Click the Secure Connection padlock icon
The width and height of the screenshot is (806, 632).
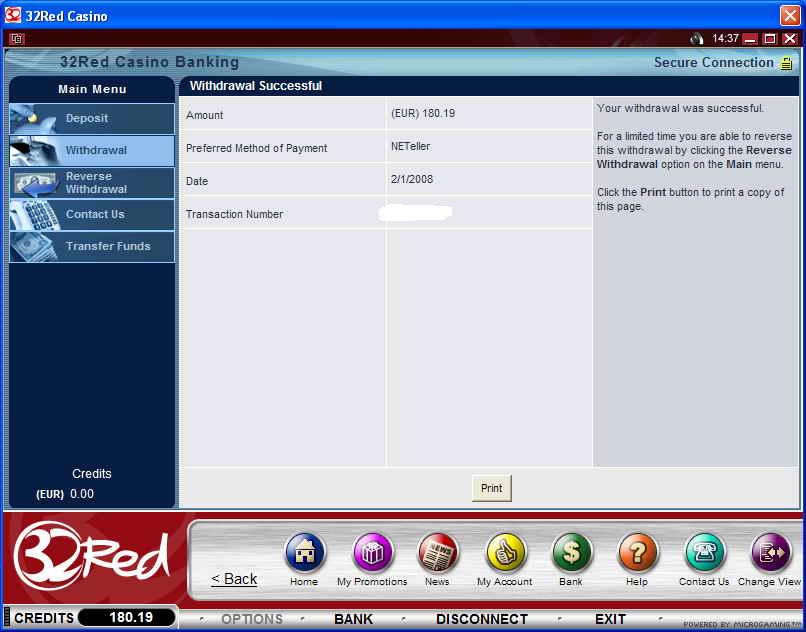tap(786, 63)
